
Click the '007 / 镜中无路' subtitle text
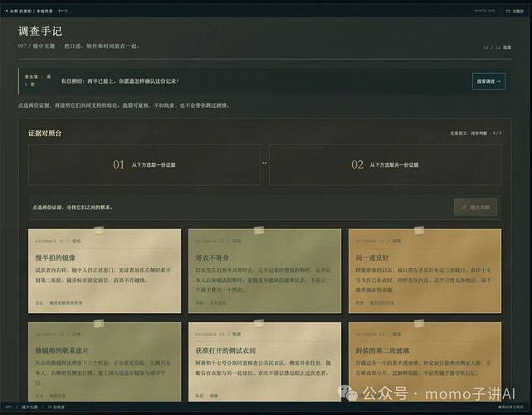tap(37, 46)
